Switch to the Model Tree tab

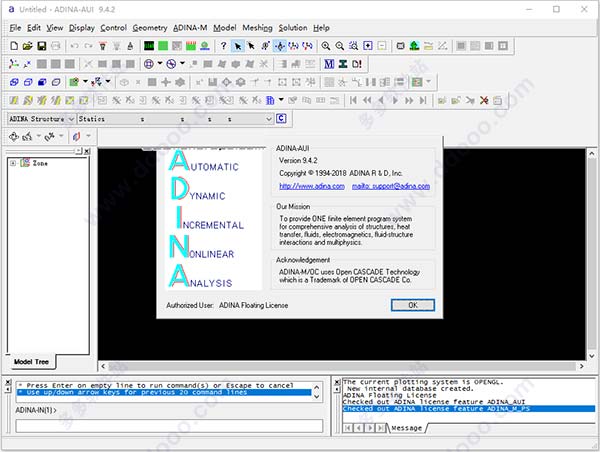[31, 362]
